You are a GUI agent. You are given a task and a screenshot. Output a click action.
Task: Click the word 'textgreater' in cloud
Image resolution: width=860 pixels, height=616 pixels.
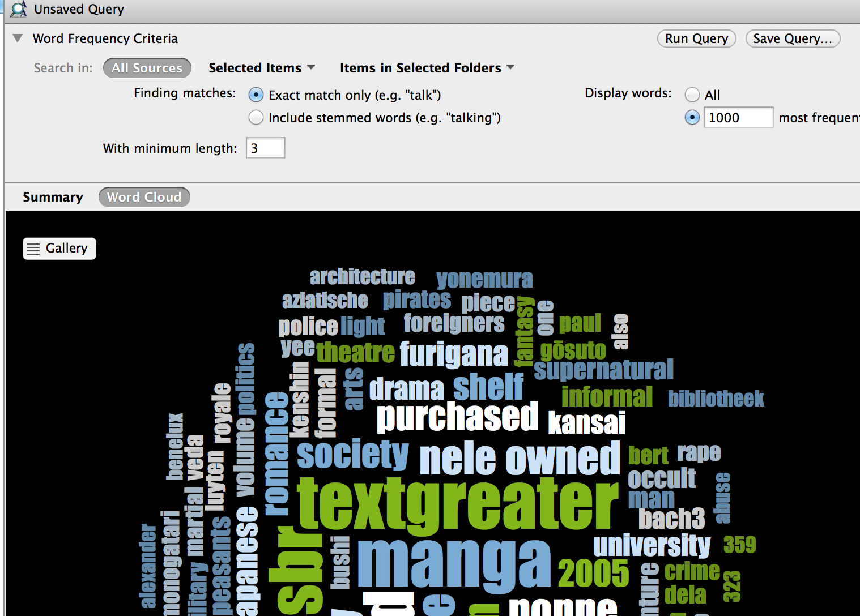click(x=457, y=504)
